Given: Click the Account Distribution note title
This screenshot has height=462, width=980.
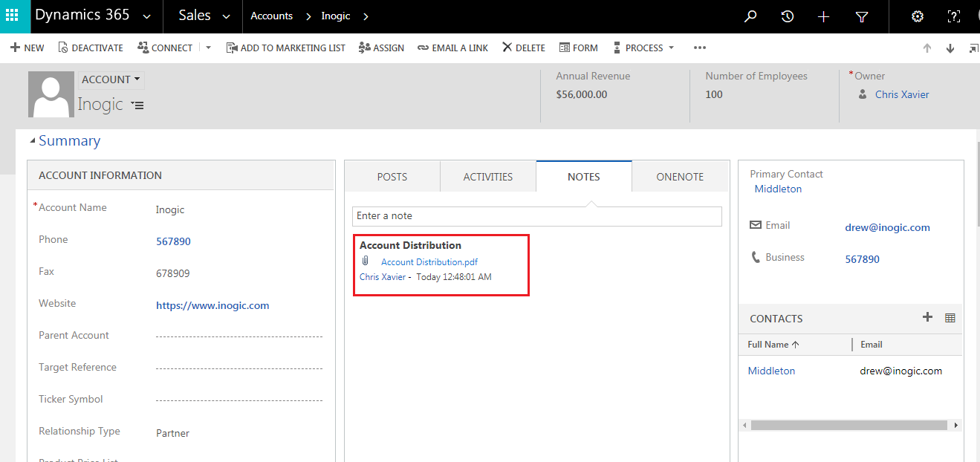Looking at the screenshot, I should (410, 245).
